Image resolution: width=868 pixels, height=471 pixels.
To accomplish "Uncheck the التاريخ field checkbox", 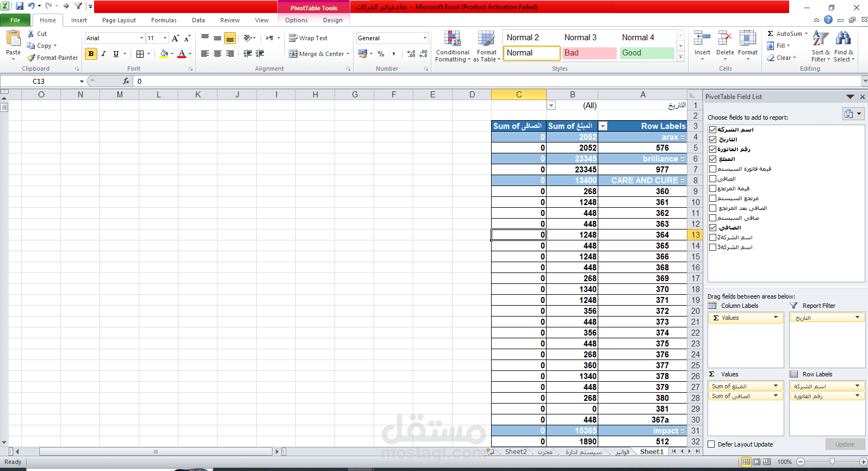I will tap(712, 139).
